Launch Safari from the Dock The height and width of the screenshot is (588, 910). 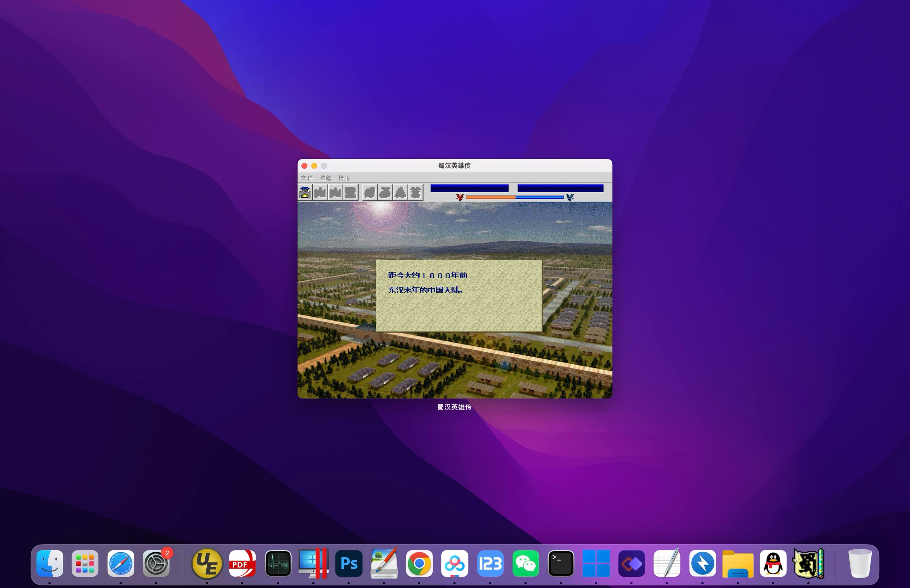point(120,563)
